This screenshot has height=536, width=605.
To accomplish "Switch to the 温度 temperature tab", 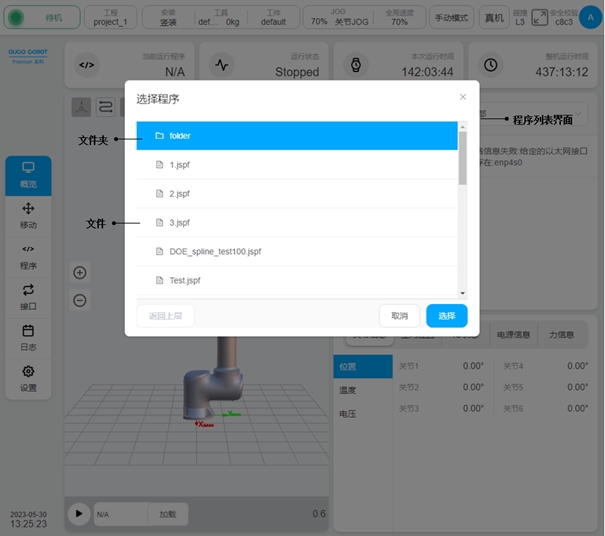I will click(348, 390).
